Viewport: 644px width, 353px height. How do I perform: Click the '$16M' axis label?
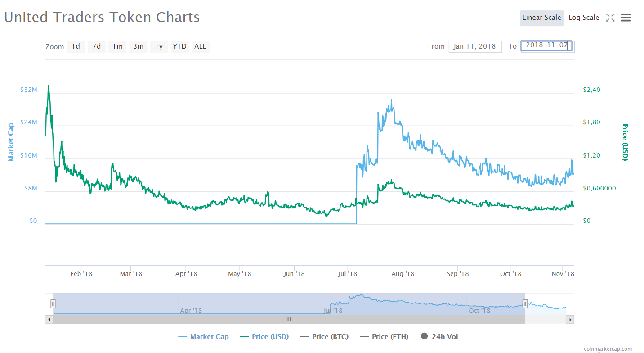click(29, 155)
